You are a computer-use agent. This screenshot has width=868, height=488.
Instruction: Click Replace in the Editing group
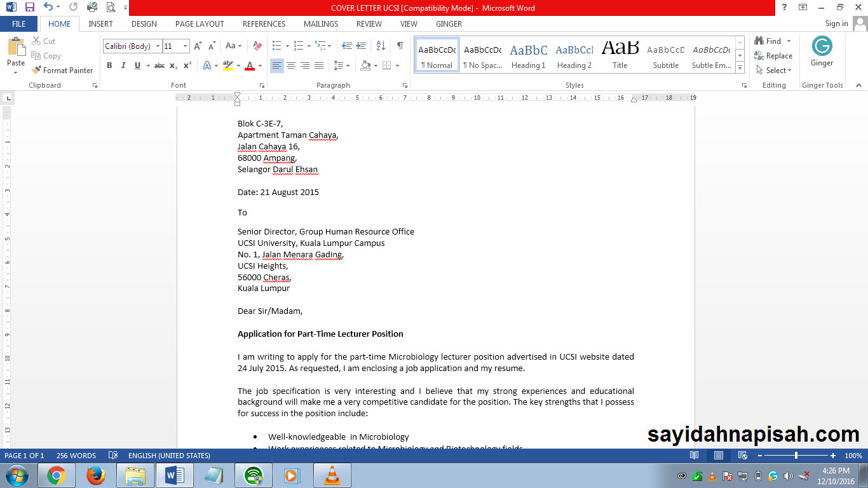coord(773,56)
